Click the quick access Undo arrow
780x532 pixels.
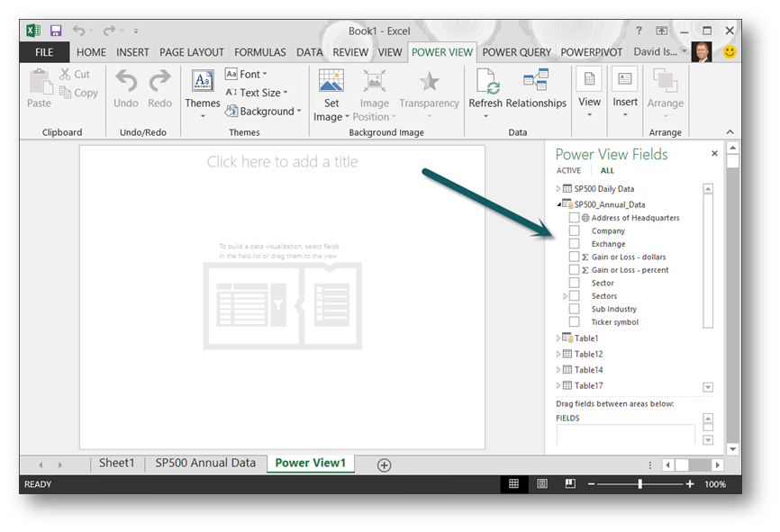click(x=78, y=31)
